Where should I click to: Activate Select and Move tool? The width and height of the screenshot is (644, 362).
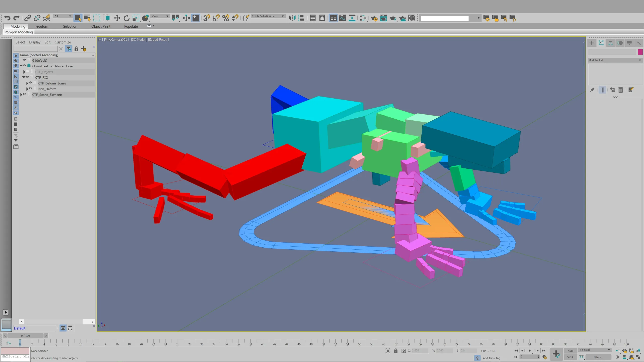[117, 18]
